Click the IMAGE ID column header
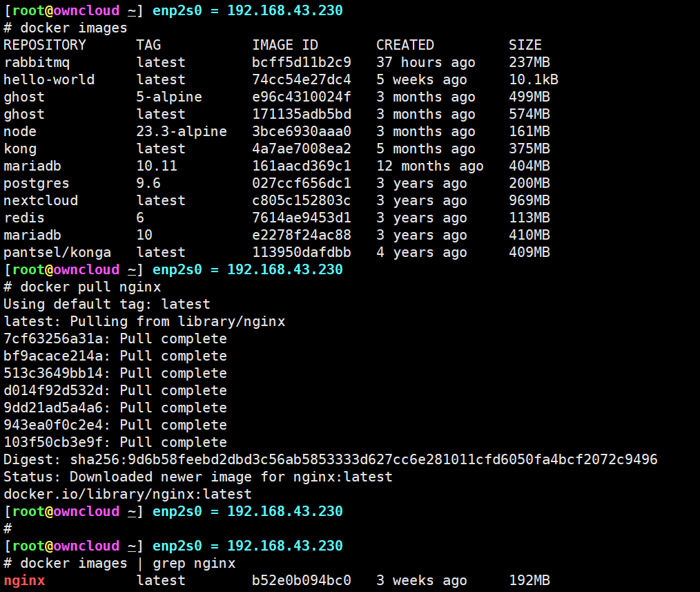This screenshot has width=700, height=592. coord(284,45)
